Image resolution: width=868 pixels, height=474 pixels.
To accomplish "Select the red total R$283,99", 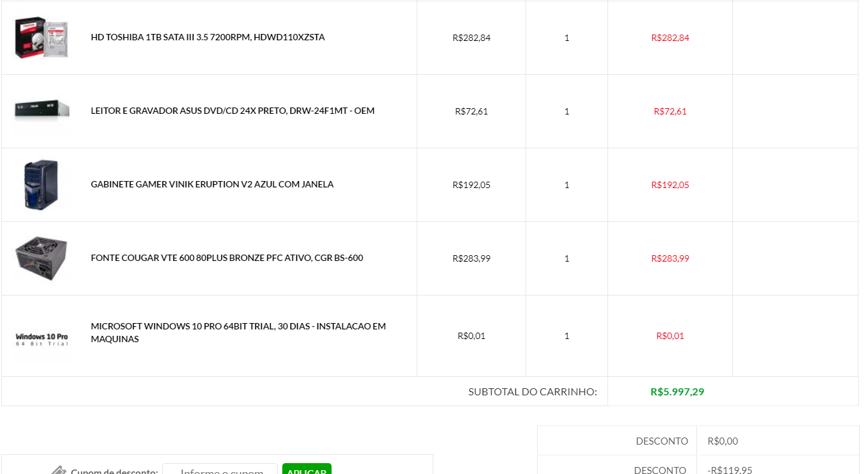I will [x=670, y=258].
